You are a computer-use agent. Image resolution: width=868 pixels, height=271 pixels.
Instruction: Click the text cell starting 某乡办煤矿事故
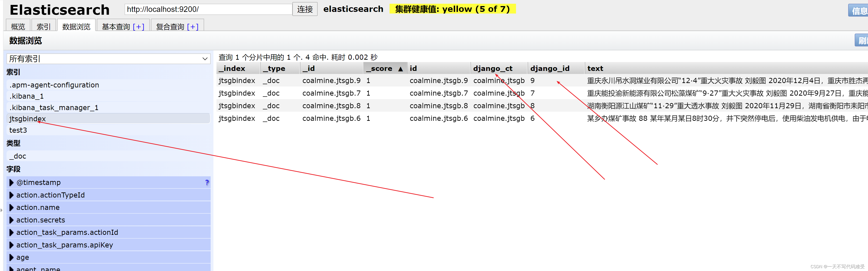click(x=726, y=118)
